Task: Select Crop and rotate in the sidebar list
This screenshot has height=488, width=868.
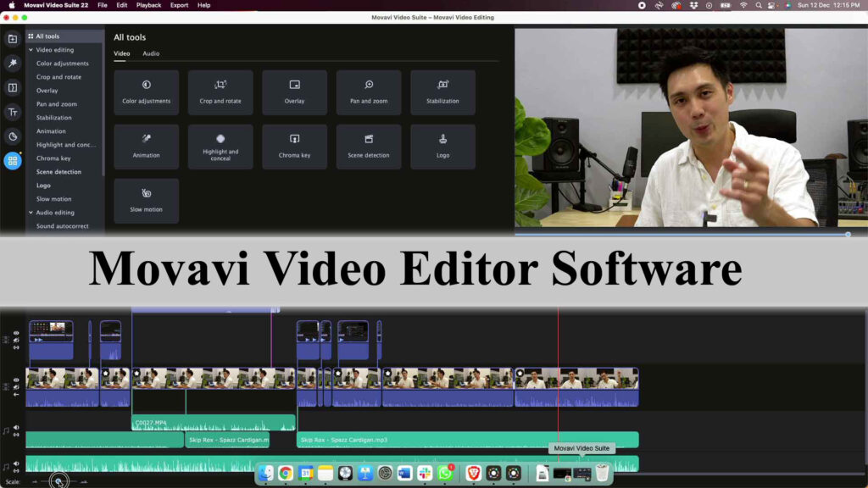Action: (x=58, y=77)
